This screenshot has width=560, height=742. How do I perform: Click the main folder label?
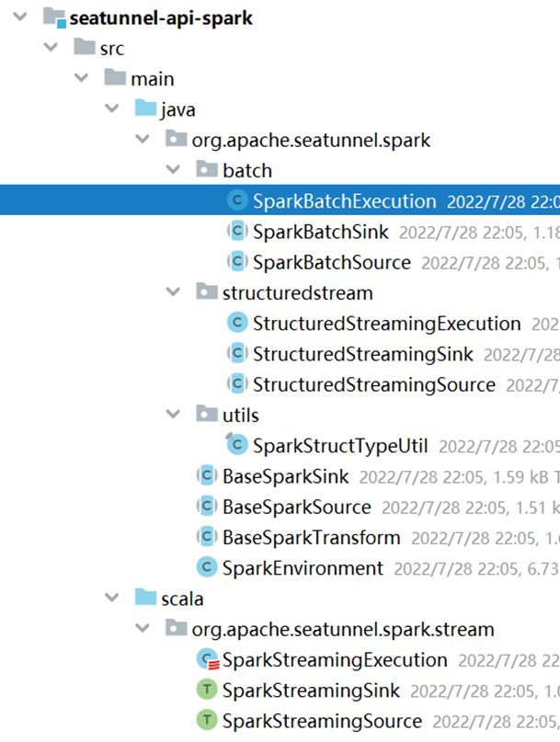(x=153, y=79)
